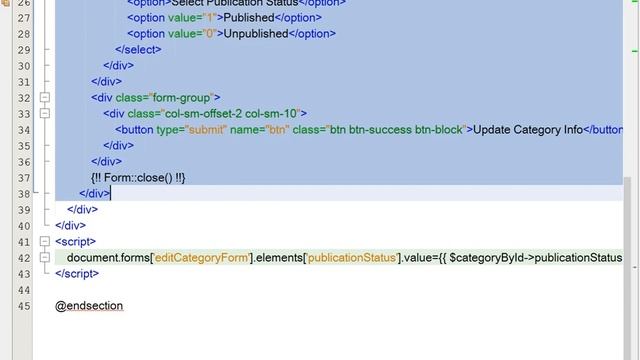Click the </div> tag on line 39
The height and width of the screenshot is (360, 640).
coord(82,209)
